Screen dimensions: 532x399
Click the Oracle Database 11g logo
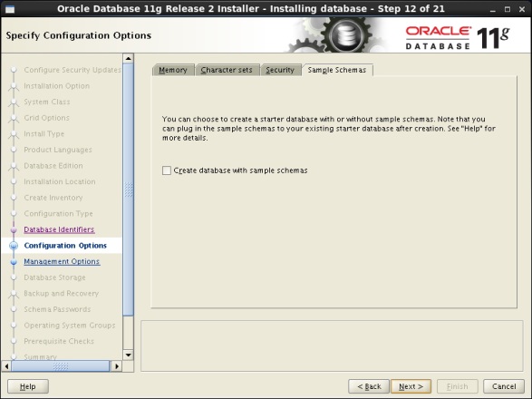click(458, 38)
